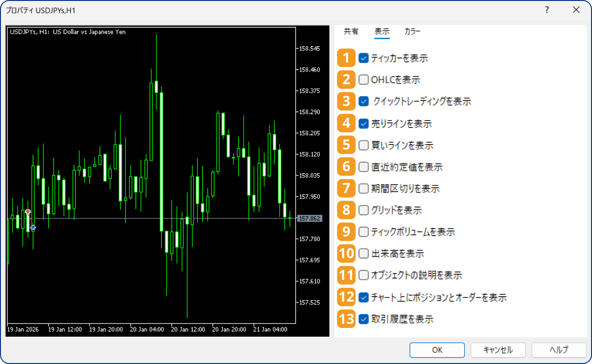The width and height of the screenshot is (592, 364).
Task: Enable 期間区切りを表示
Action: click(363, 188)
